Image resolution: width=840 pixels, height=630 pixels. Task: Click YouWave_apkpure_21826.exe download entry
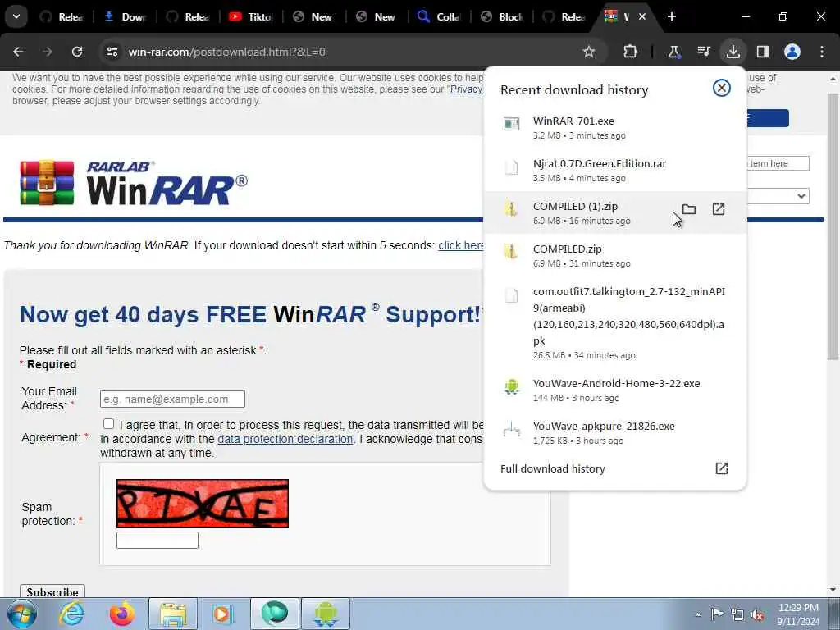click(614, 433)
